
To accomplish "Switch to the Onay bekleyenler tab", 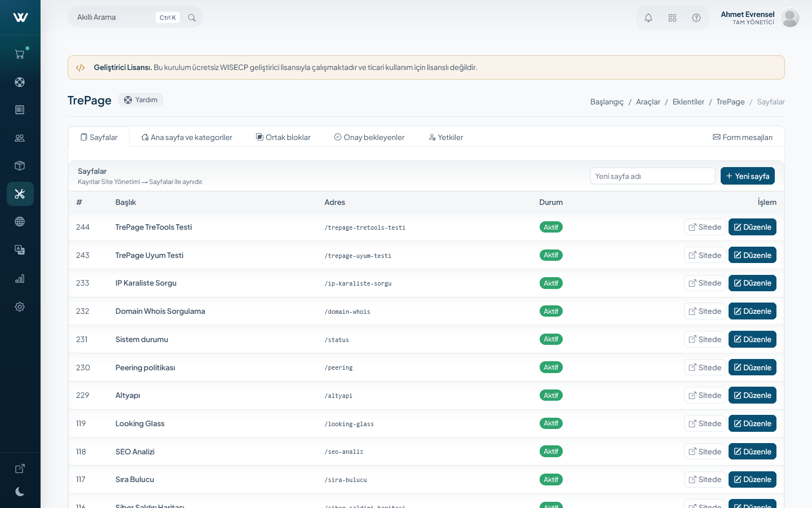I will point(369,137).
